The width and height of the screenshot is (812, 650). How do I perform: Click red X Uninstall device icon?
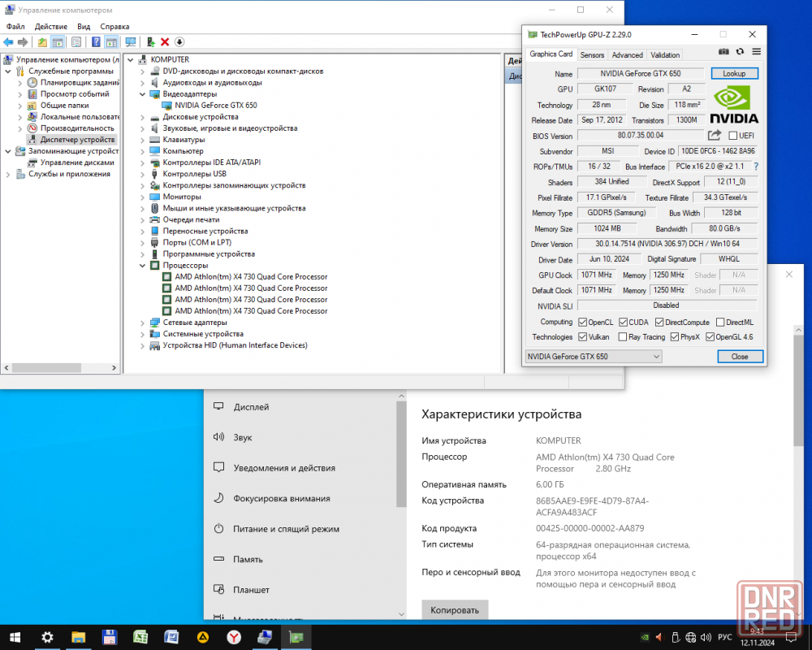click(x=165, y=42)
